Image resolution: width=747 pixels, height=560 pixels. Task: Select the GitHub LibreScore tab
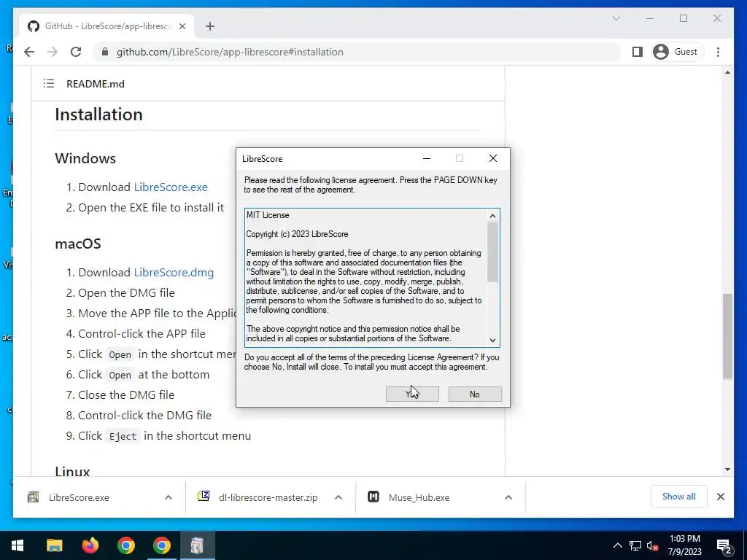pos(107,26)
